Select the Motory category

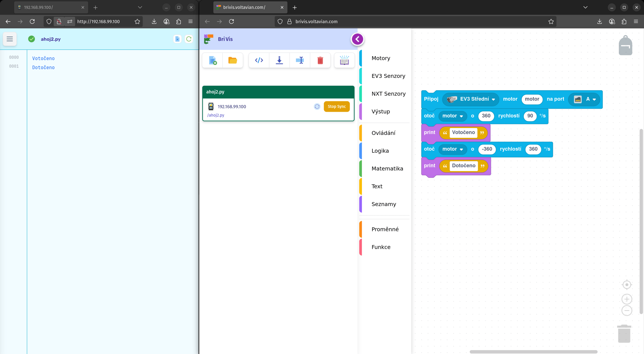tap(381, 58)
